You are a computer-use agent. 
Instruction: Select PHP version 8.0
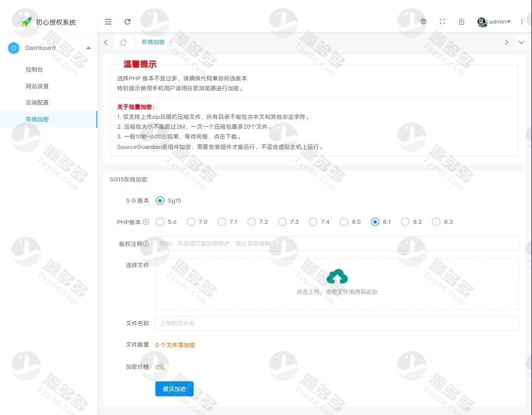click(x=344, y=222)
